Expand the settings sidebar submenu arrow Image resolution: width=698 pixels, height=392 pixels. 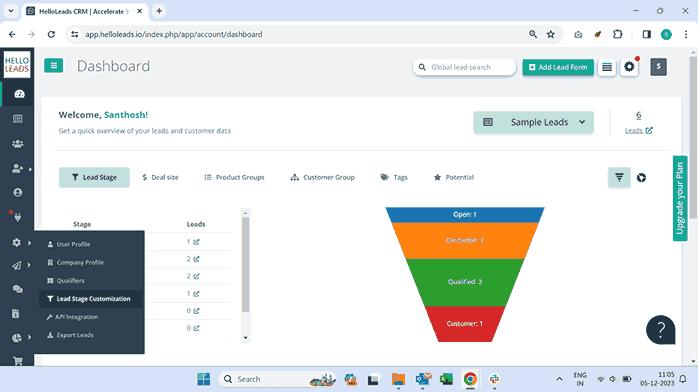click(30, 243)
